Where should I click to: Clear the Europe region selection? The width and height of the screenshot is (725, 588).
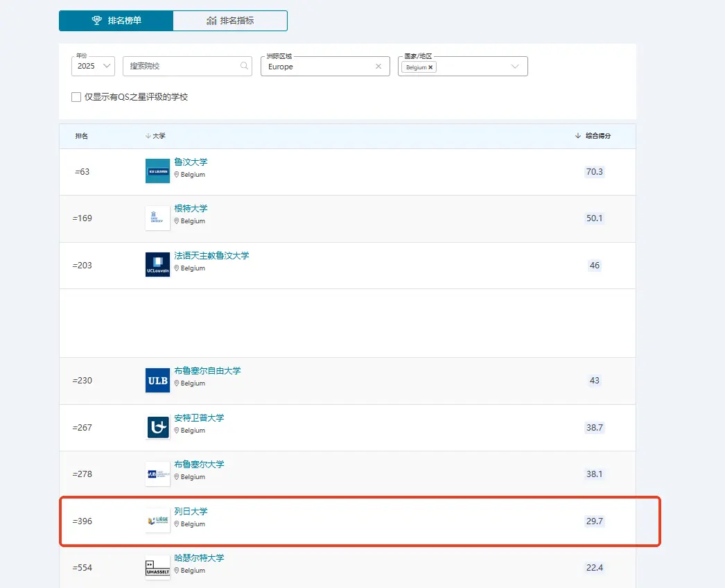[378, 67]
